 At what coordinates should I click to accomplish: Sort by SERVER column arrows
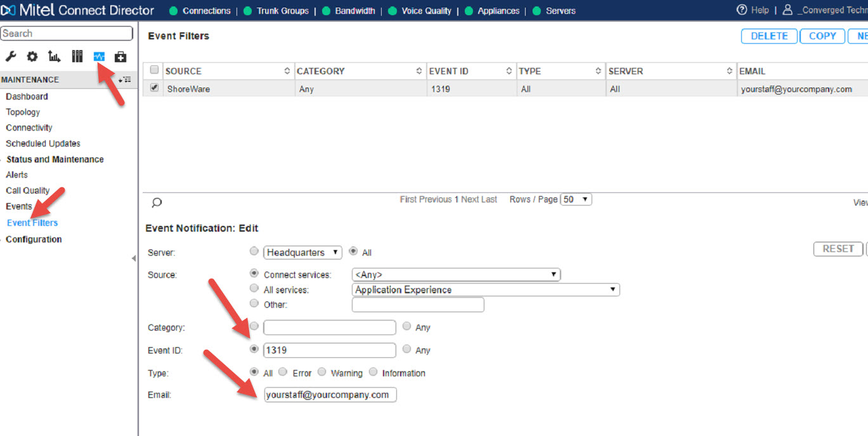730,71
